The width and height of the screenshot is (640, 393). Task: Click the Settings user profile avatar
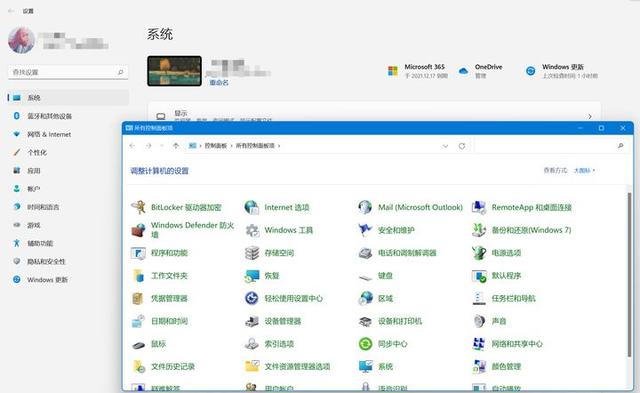(21, 40)
